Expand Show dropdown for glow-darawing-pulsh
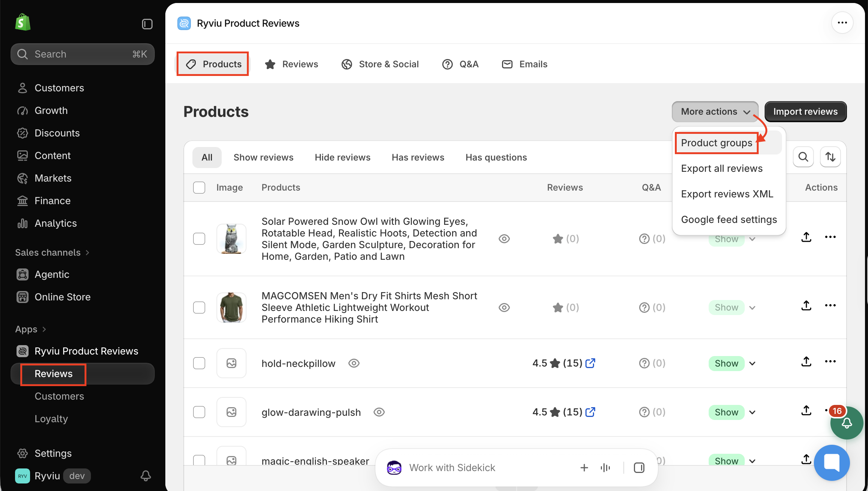Viewport: 868px width, 491px height. point(752,412)
